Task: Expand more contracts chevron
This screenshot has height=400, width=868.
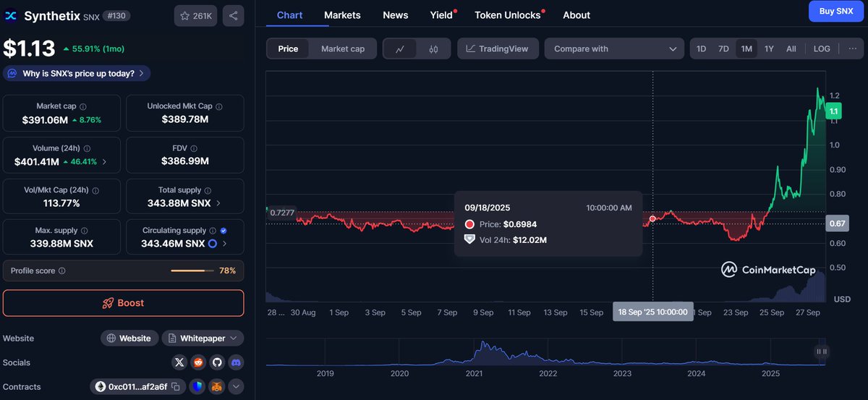Action: click(236, 387)
